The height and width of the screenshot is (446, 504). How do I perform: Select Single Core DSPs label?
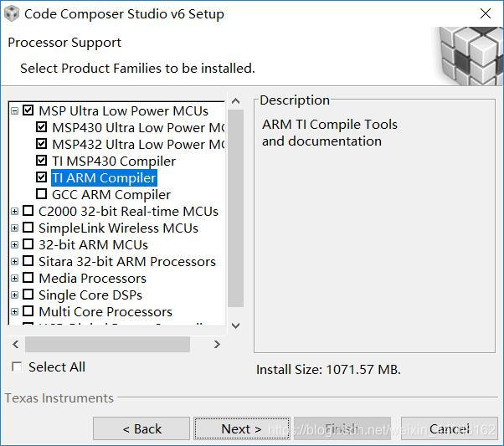point(90,295)
